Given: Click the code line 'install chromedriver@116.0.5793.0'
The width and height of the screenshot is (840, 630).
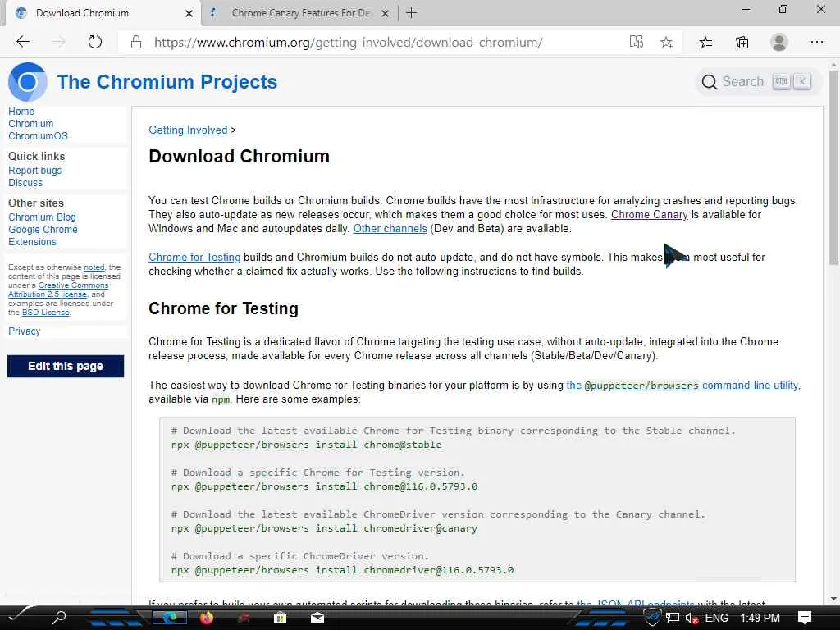Looking at the screenshot, I should coord(342,569).
